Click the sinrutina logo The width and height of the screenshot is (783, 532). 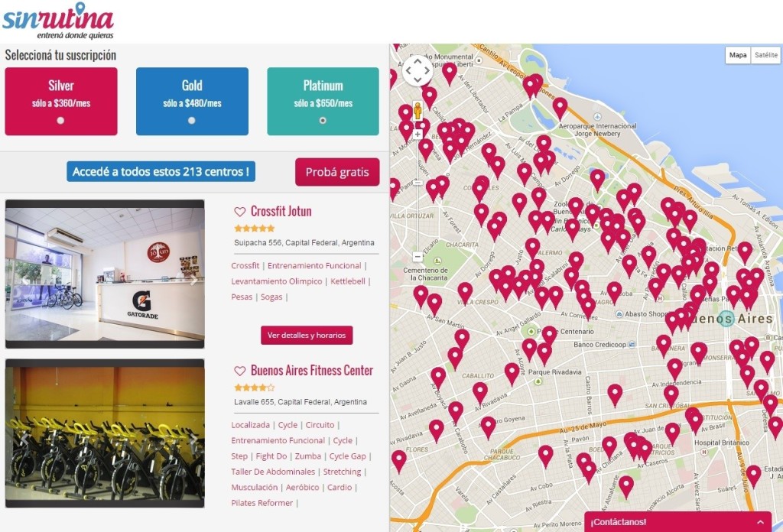(x=58, y=21)
